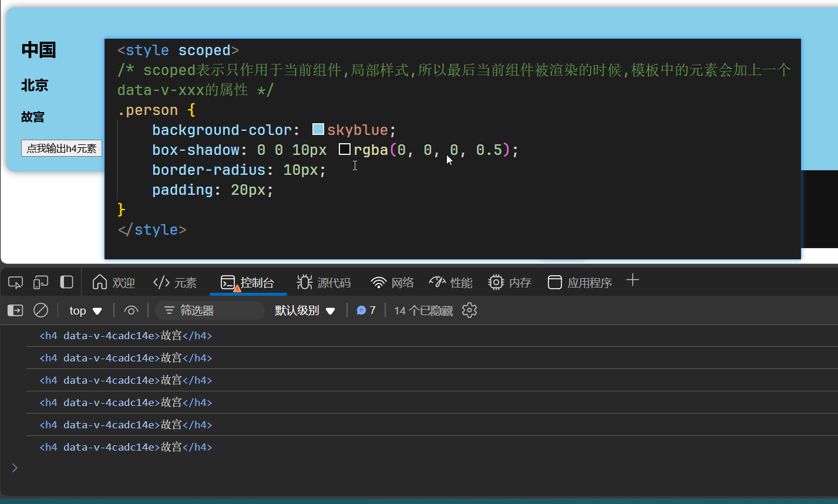Click the 7 issues counter
Screen dimensions: 838x504
366,310
